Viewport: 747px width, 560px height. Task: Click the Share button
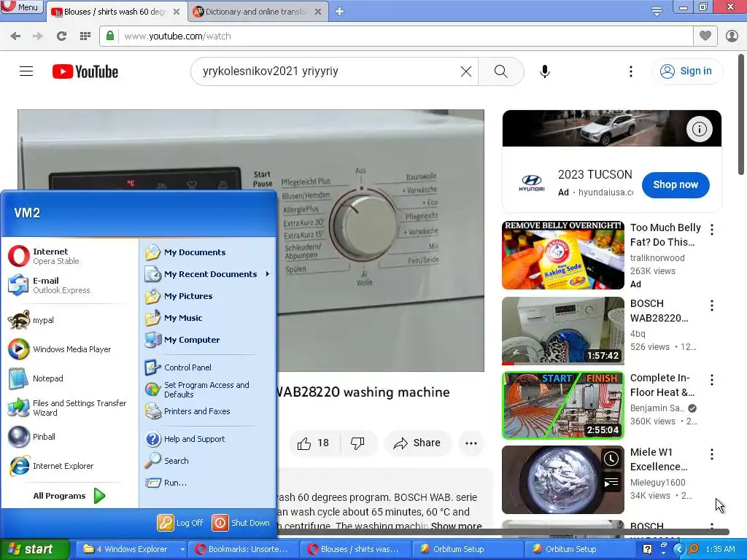click(417, 443)
